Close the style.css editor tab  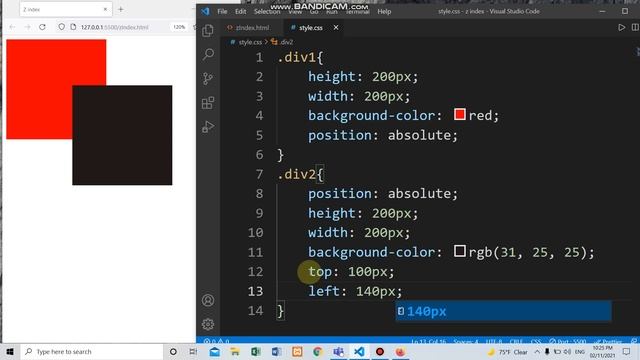pyautogui.click(x=336, y=27)
